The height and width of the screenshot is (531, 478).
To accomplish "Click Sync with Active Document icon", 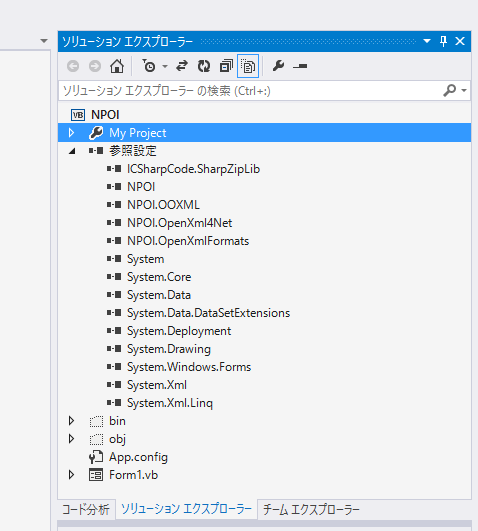I will [x=182, y=66].
